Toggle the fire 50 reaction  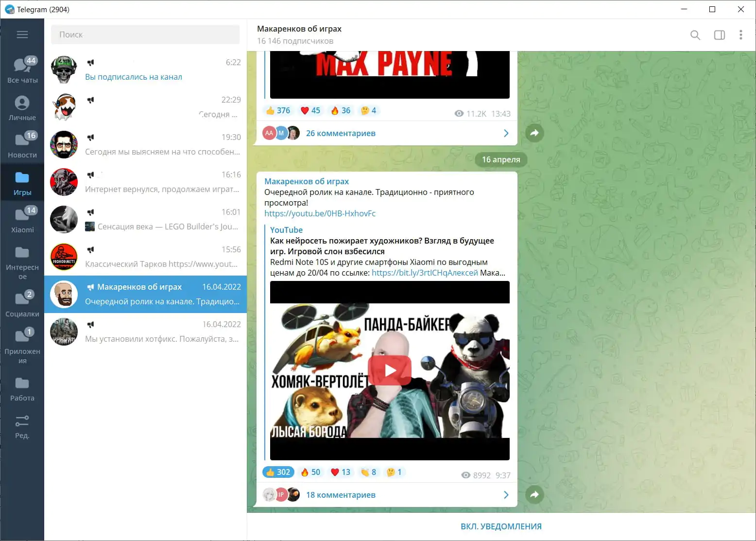point(310,472)
